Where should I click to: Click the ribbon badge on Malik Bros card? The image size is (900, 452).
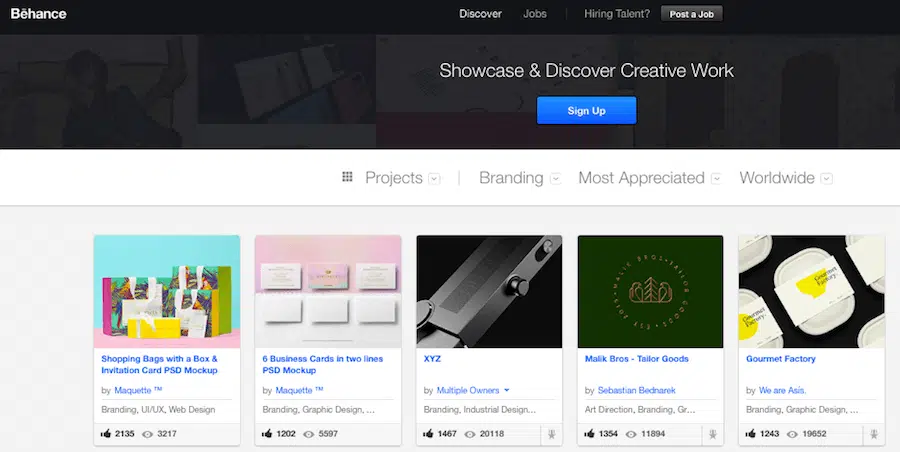click(712, 435)
